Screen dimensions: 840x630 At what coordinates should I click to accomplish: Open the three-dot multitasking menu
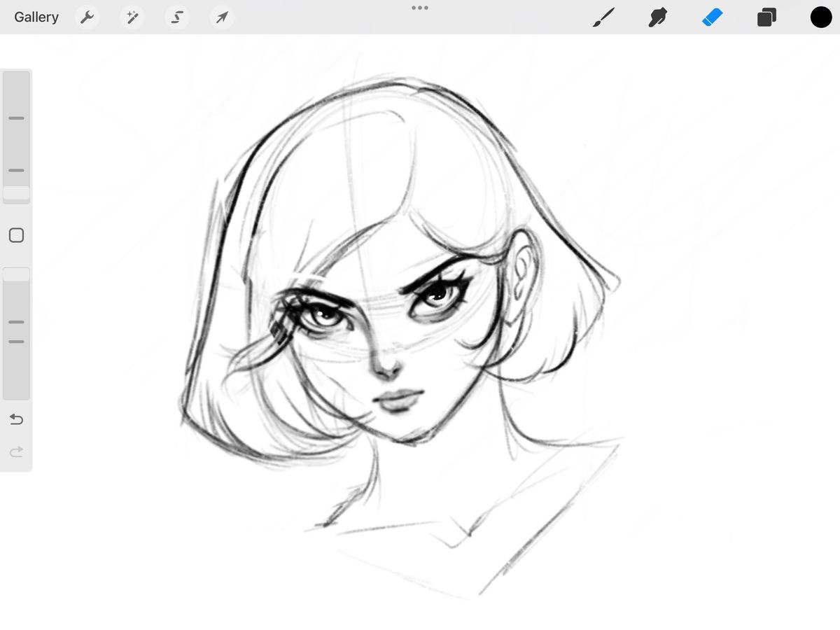click(x=420, y=8)
